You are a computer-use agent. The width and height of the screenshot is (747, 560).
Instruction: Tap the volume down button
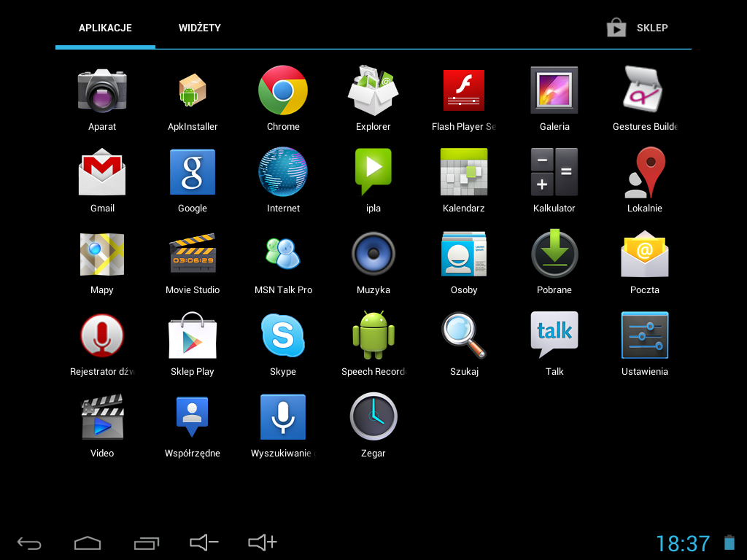(204, 542)
